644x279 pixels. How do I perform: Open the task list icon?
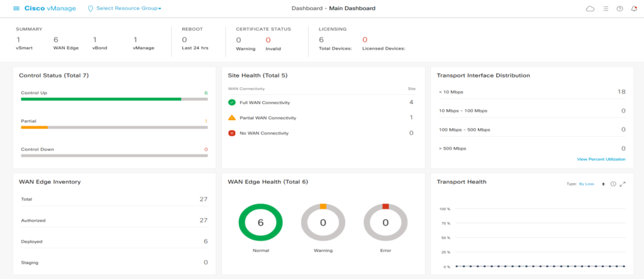[606, 9]
